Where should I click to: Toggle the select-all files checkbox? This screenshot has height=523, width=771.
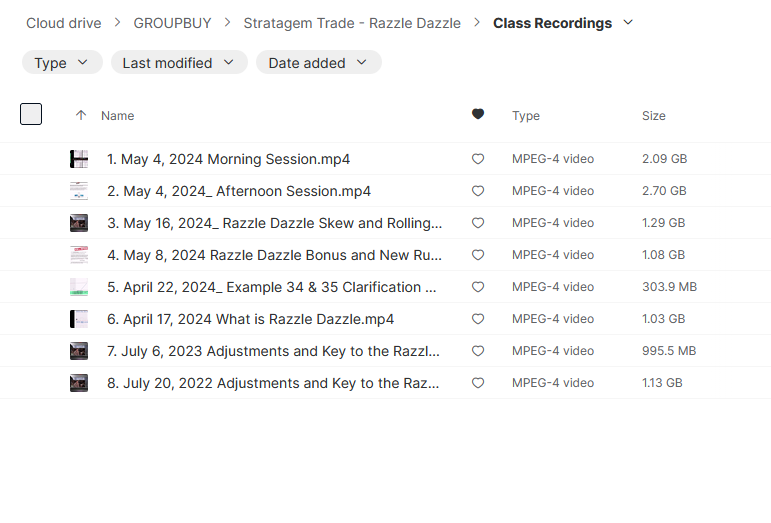click(31, 114)
